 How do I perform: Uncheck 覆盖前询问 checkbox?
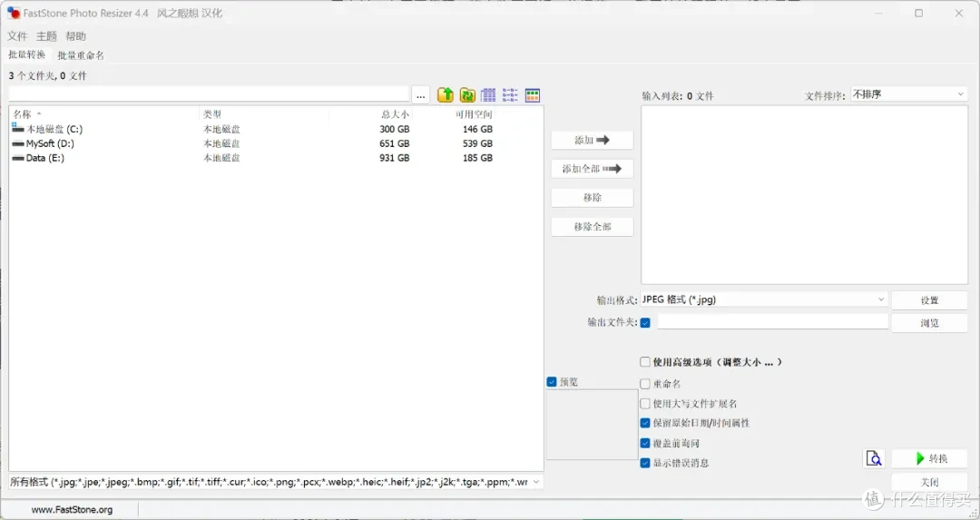[645, 443]
